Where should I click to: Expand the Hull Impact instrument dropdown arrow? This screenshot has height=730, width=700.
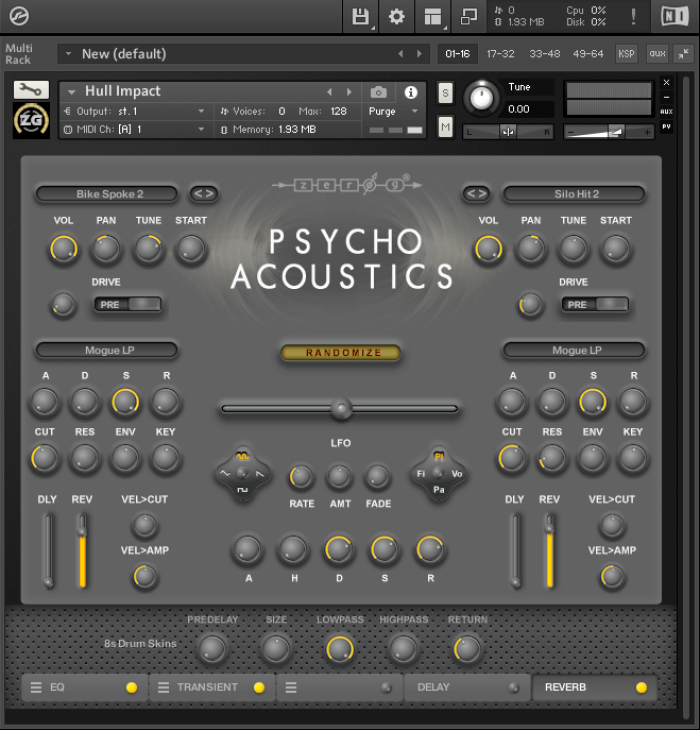click(71, 92)
